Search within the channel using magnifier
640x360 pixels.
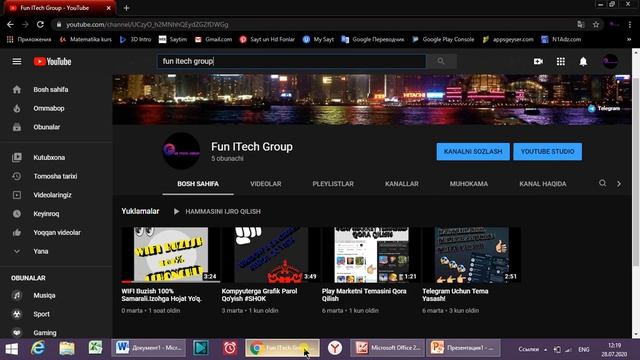(x=602, y=183)
